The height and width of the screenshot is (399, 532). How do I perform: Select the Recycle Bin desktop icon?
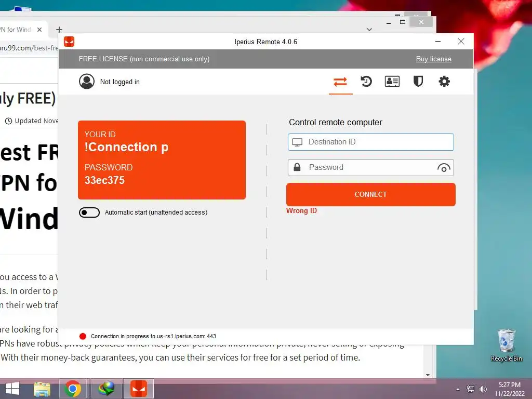click(x=506, y=345)
